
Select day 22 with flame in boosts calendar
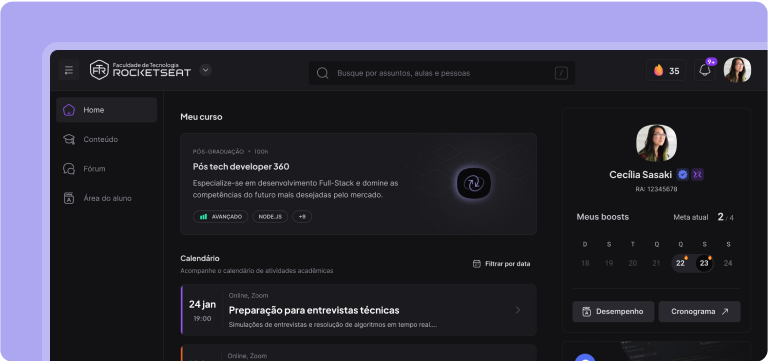coord(680,263)
